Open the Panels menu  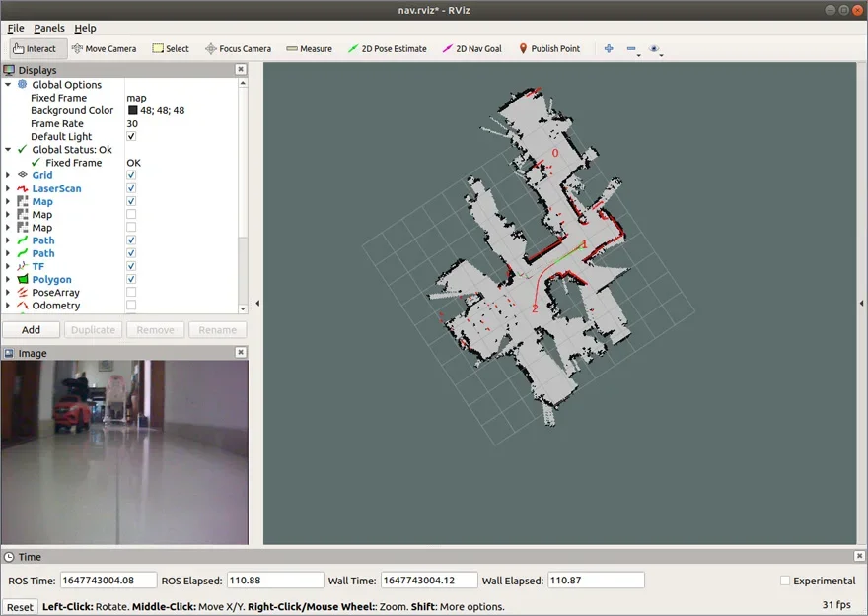pos(48,28)
